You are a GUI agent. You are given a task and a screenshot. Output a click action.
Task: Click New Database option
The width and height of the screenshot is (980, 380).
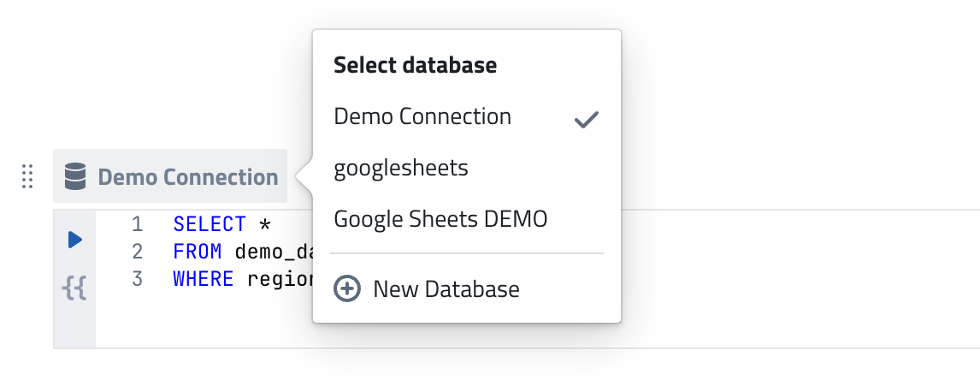coord(467,289)
